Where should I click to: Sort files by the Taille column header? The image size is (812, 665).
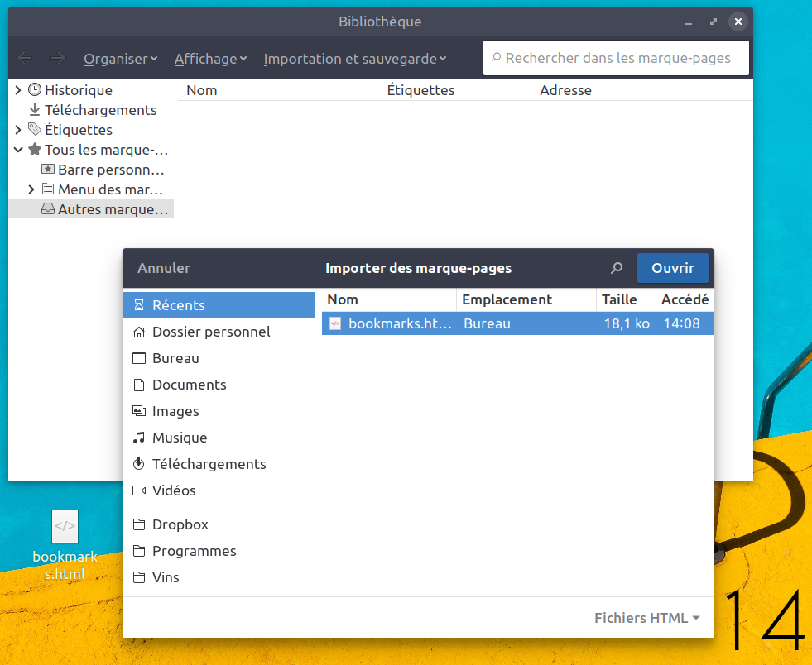tap(619, 299)
